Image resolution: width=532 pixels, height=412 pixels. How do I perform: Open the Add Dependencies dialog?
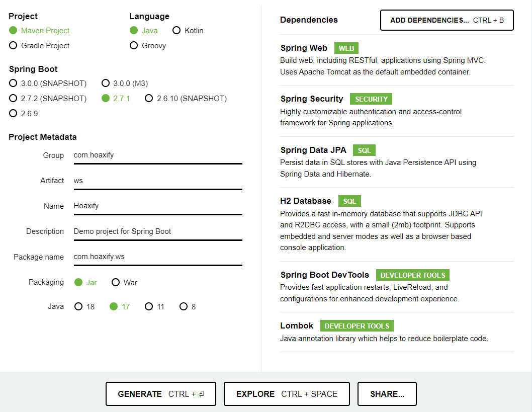(x=447, y=21)
